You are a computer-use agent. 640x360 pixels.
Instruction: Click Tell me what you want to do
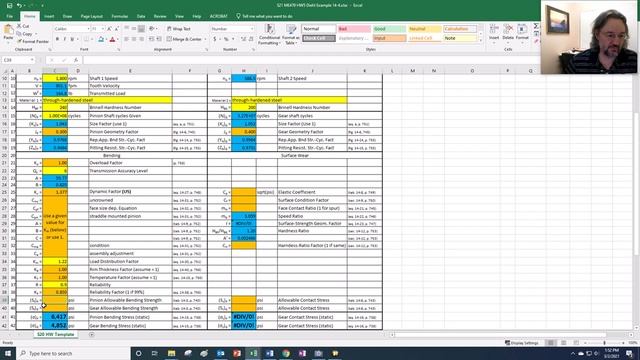click(x=264, y=16)
